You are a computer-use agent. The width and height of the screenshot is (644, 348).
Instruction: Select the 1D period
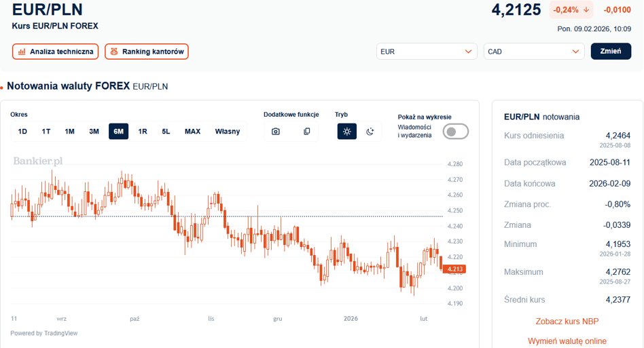coord(22,132)
